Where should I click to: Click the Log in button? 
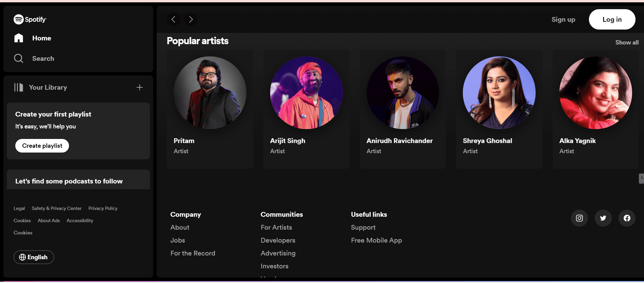(612, 19)
